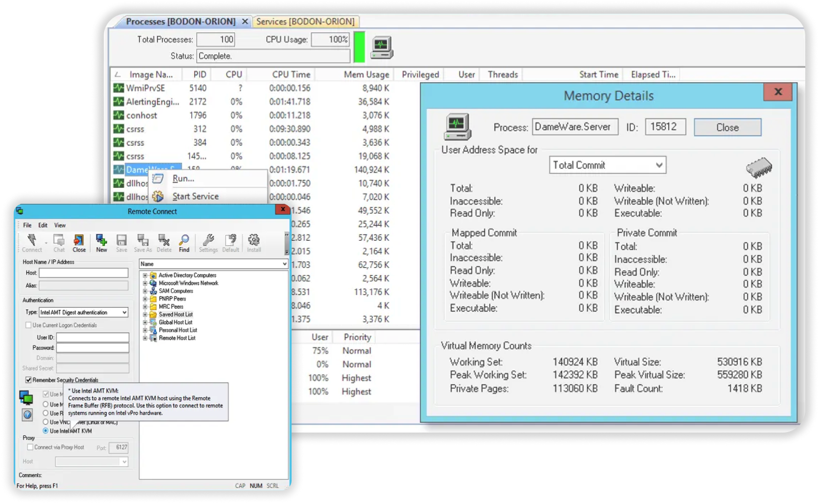Image resolution: width=819 pixels, height=504 pixels.
Task: Uncheck Remember Security Credentials
Action: tap(28, 380)
